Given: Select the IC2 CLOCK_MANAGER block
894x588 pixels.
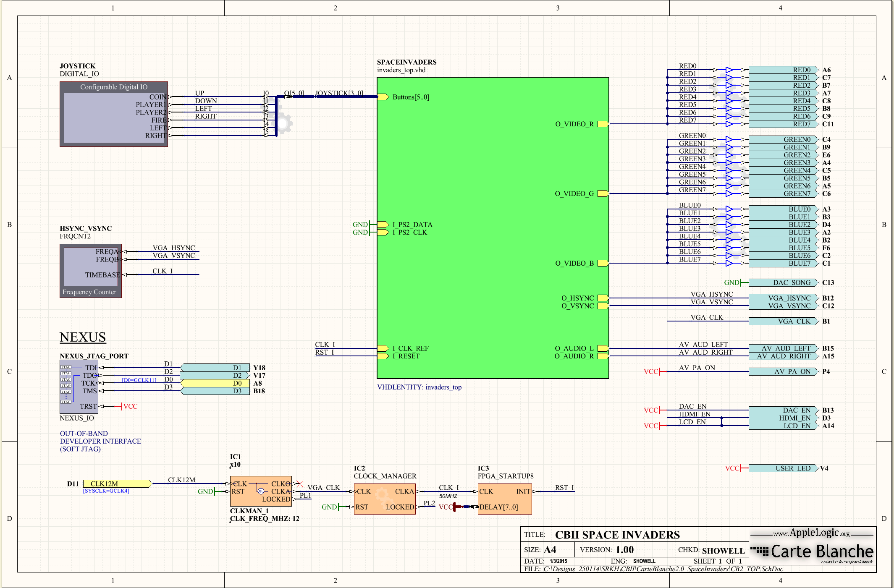Looking at the screenshot, I should 385,499.
